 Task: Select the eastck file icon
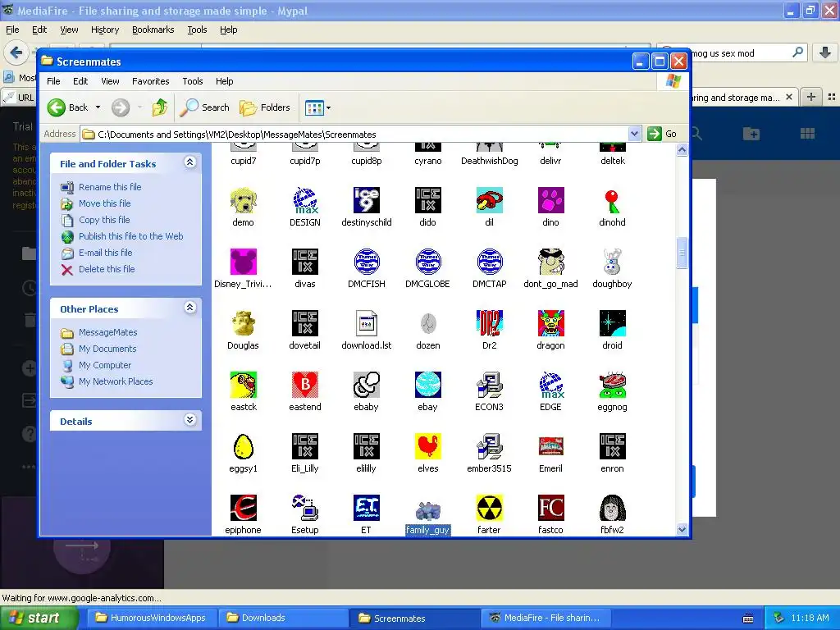243,386
